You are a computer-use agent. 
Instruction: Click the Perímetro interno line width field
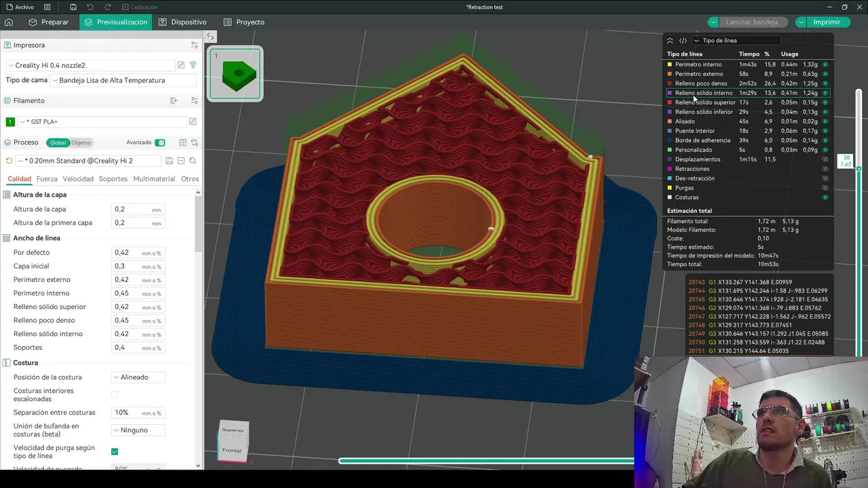click(138, 293)
